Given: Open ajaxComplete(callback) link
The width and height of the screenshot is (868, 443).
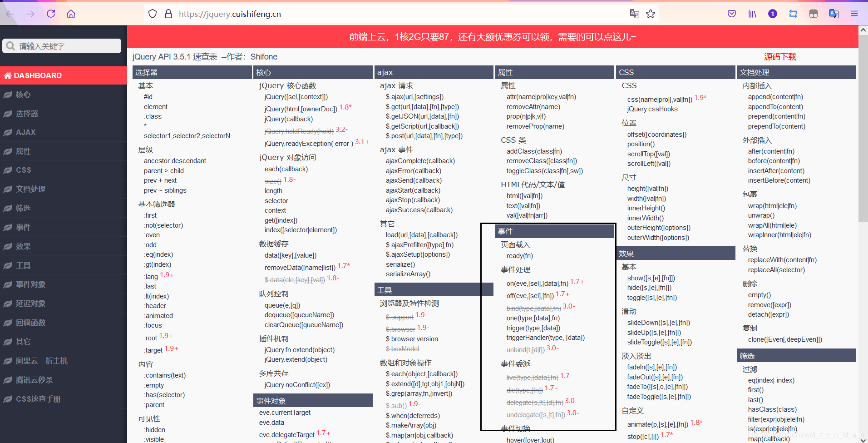Looking at the screenshot, I should (x=420, y=161).
